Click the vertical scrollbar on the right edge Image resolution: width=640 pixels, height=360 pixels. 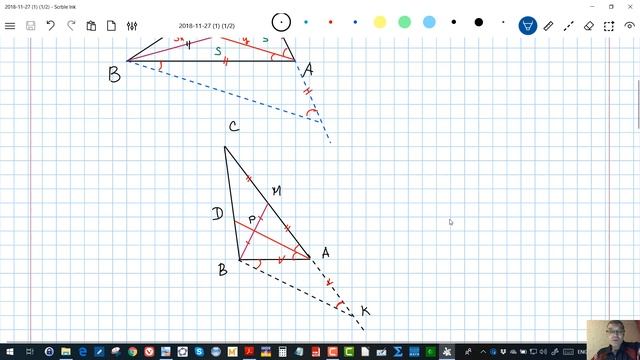pyautogui.click(x=638, y=104)
